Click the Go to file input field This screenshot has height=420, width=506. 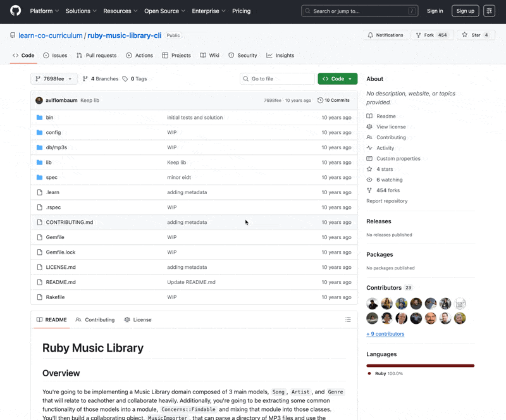pyautogui.click(x=277, y=79)
